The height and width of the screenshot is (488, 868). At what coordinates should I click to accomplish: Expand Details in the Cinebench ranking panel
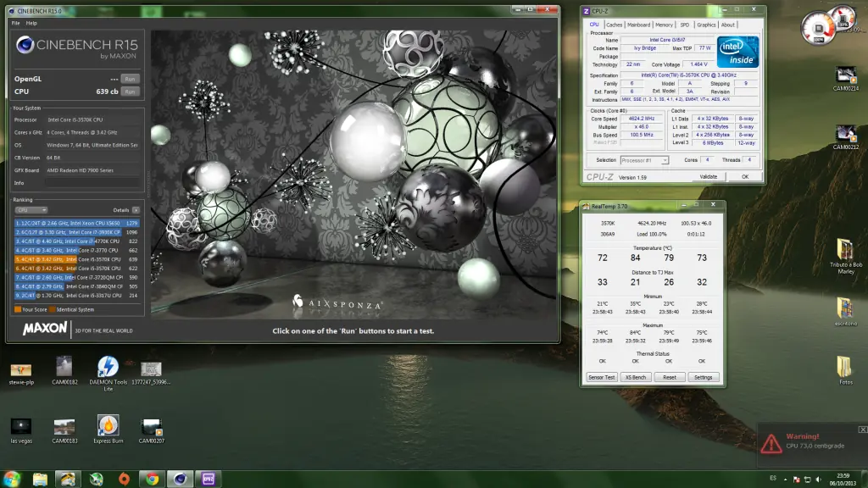[x=136, y=209]
